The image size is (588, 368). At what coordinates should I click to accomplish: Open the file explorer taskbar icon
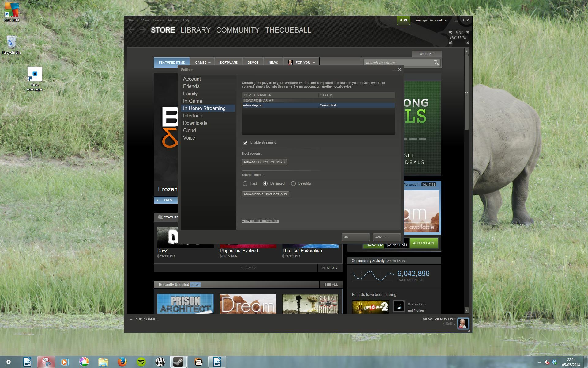[x=103, y=362]
